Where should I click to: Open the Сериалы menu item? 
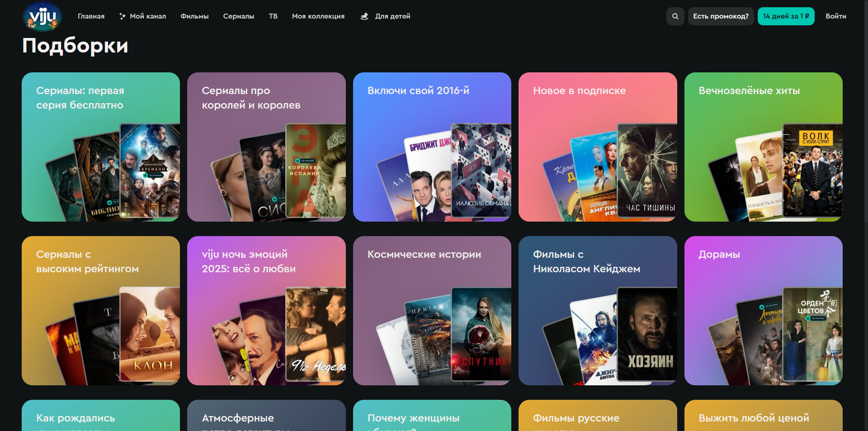point(238,16)
